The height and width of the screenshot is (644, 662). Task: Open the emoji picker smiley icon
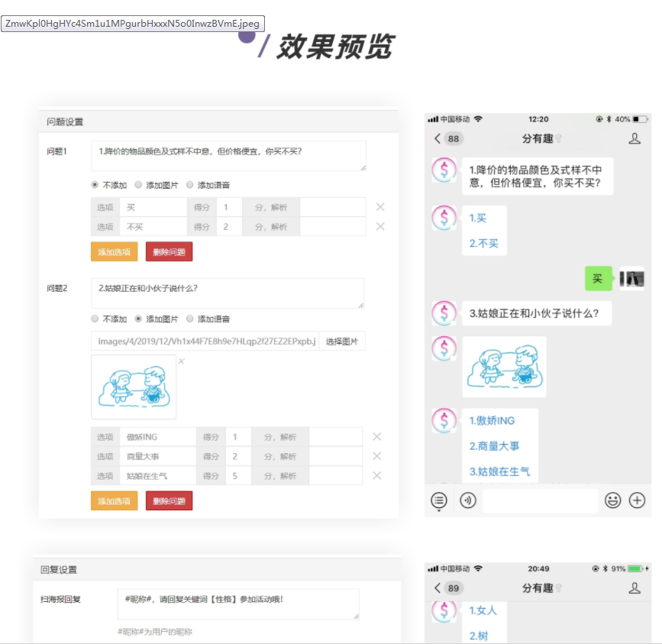612,500
